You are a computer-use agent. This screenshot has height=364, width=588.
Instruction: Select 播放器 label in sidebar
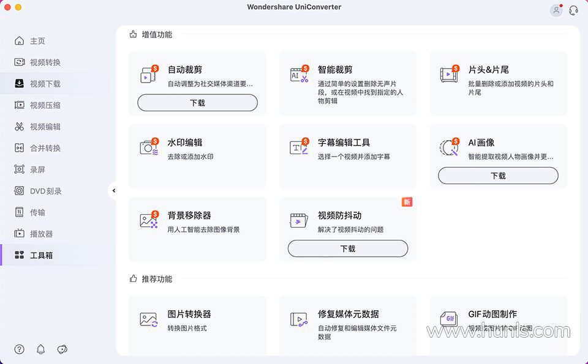(41, 234)
